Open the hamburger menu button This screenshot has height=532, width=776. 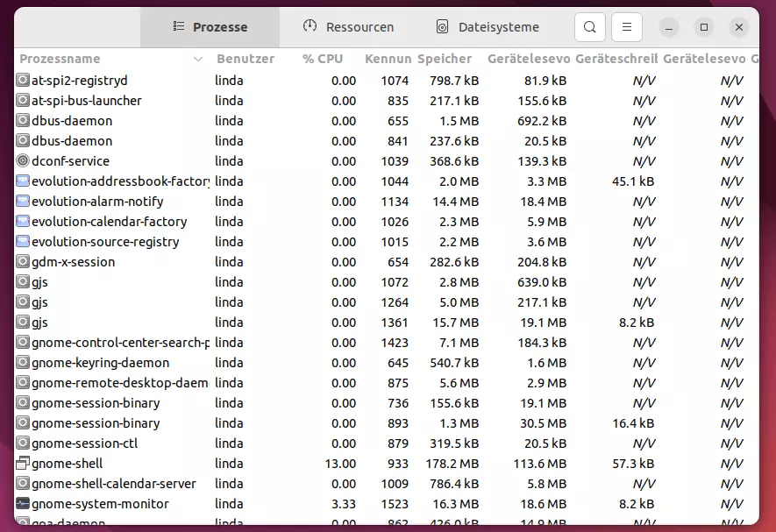coord(627,26)
